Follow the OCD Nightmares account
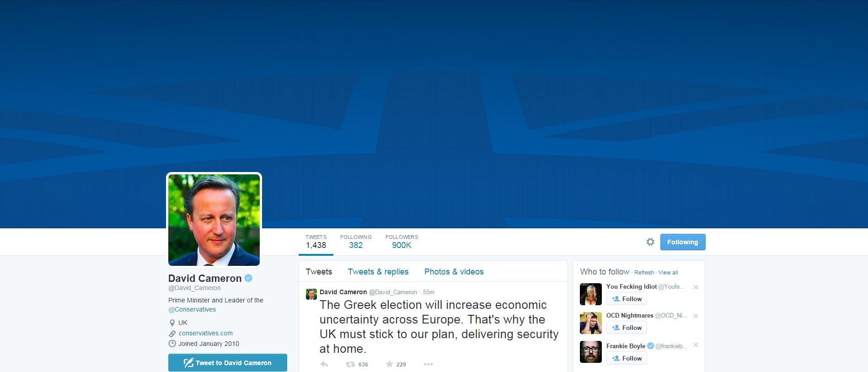Viewport: 868px width, 372px height. point(627,328)
